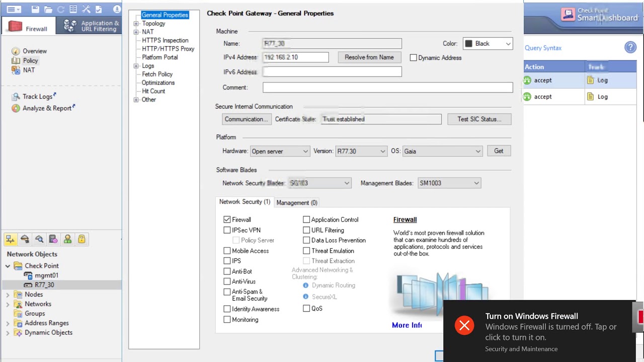644x362 pixels.
Task: Select the Firewall main tab
Action: (x=28, y=27)
